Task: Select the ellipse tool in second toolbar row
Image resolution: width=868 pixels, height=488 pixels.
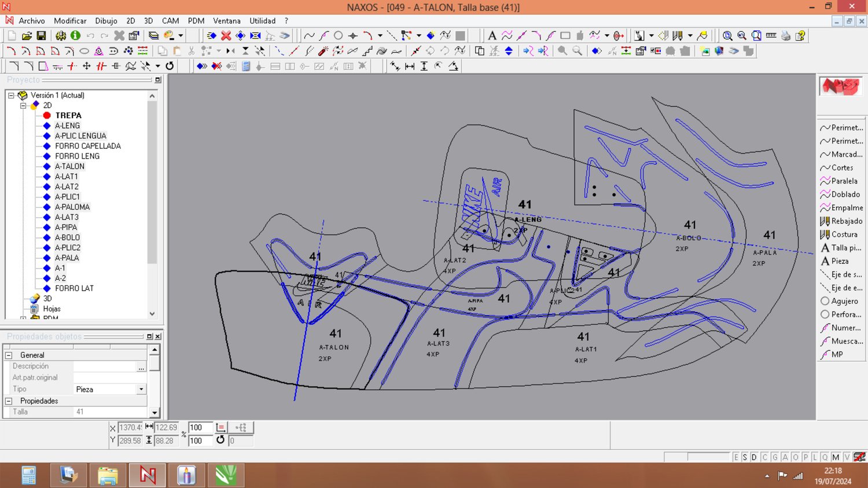Action: tap(84, 51)
